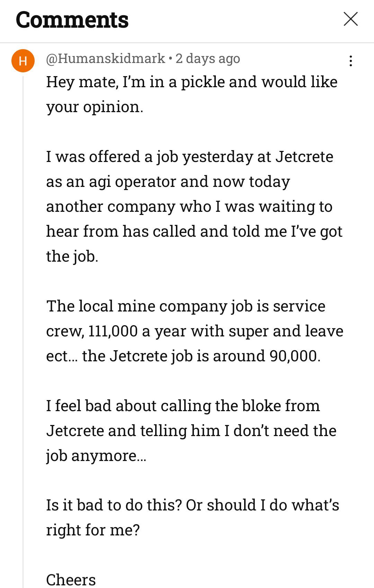
Task: Tap the Comments heading
Action: click(x=72, y=20)
